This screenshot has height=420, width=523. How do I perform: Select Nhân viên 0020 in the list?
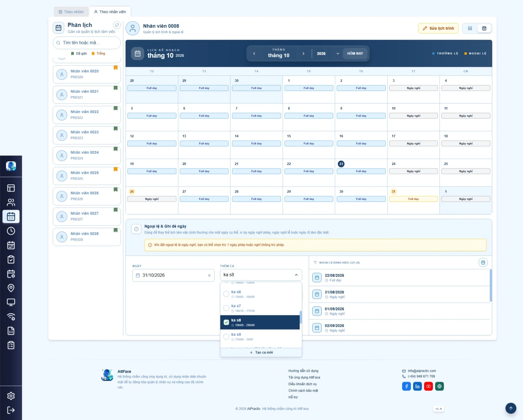pyautogui.click(x=87, y=74)
